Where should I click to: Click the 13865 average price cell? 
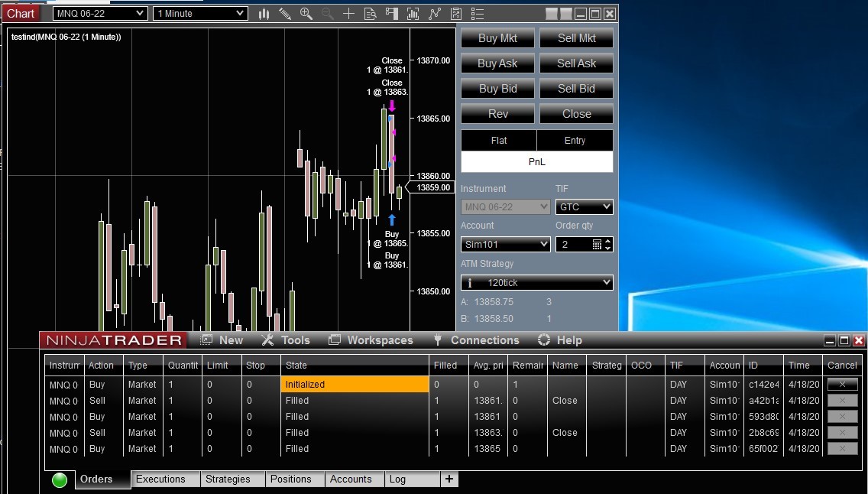tap(487, 449)
